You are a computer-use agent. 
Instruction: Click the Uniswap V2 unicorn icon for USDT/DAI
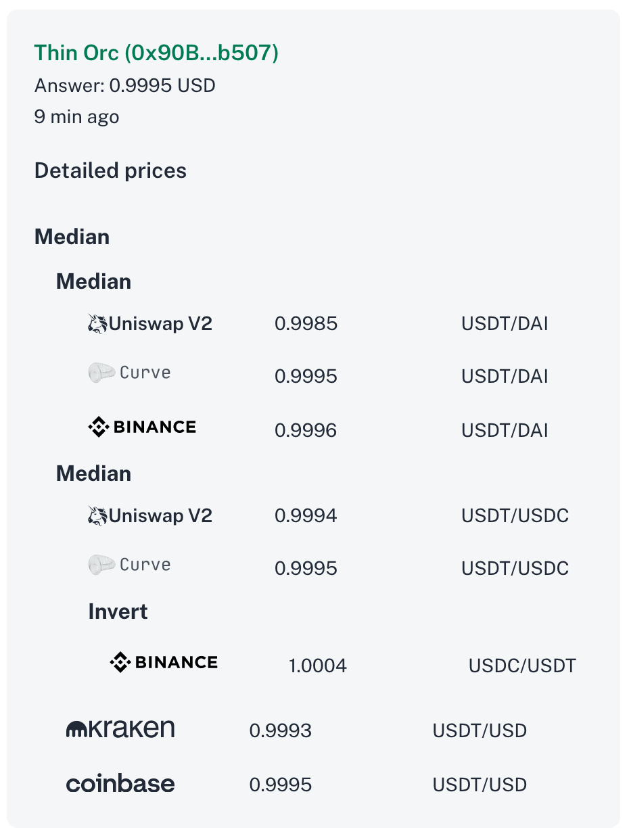coord(98,324)
